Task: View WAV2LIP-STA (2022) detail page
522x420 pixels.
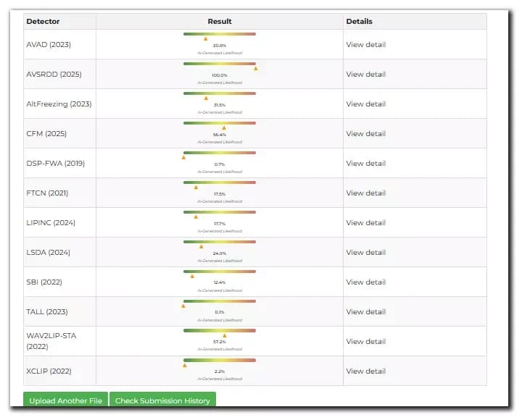Action: coord(365,342)
